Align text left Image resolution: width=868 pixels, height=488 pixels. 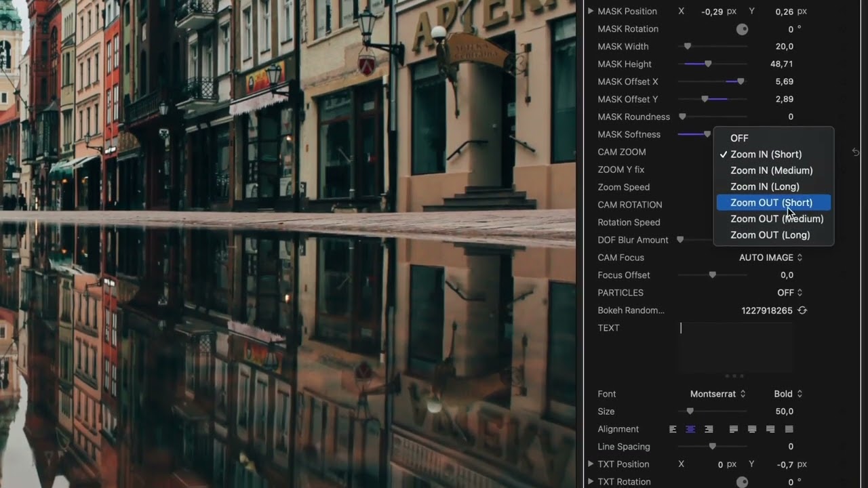(673, 429)
